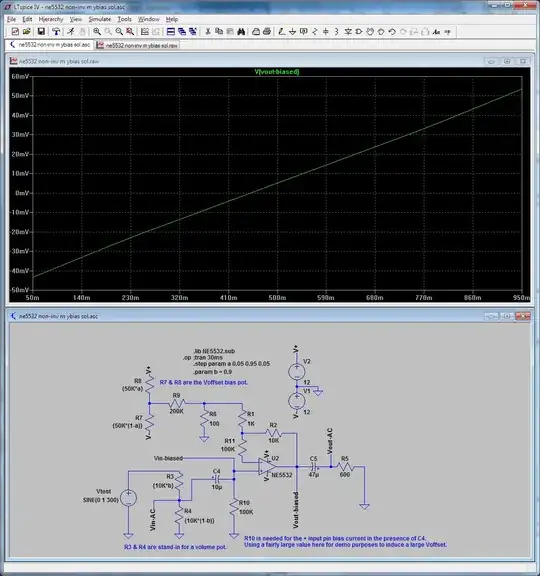Open the File menu
540x576 pixels.
click(11, 19)
